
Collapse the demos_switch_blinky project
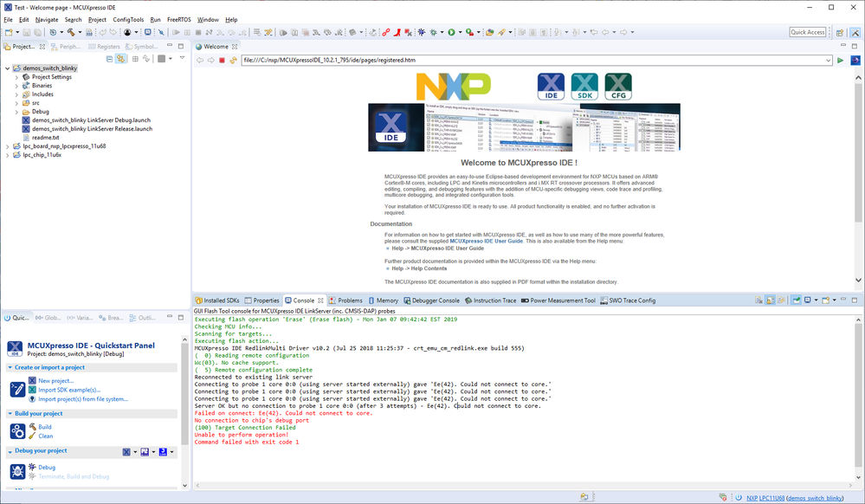[x=8, y=68]
